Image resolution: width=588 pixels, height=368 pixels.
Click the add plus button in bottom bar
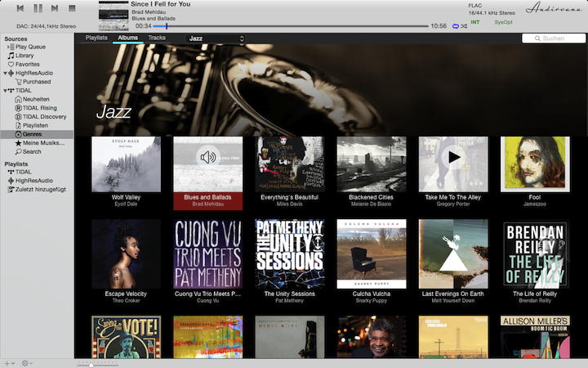point(7,363)
